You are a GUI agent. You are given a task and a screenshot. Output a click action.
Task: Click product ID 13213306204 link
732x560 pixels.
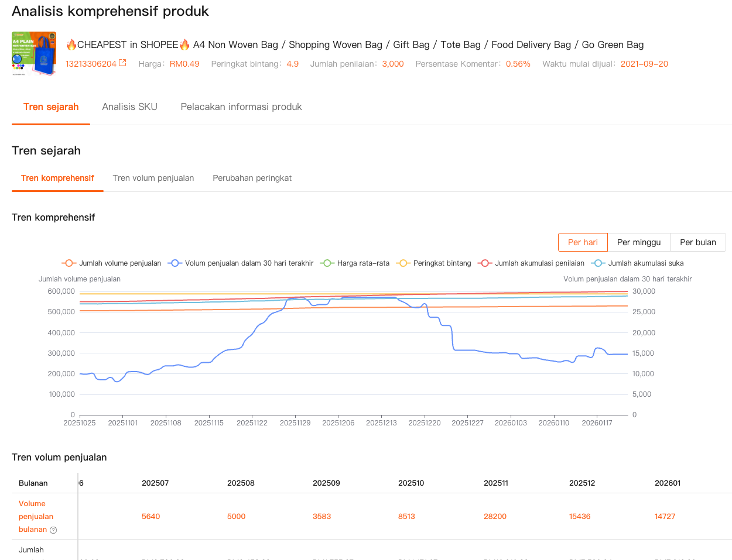click(x=91, y=64)
